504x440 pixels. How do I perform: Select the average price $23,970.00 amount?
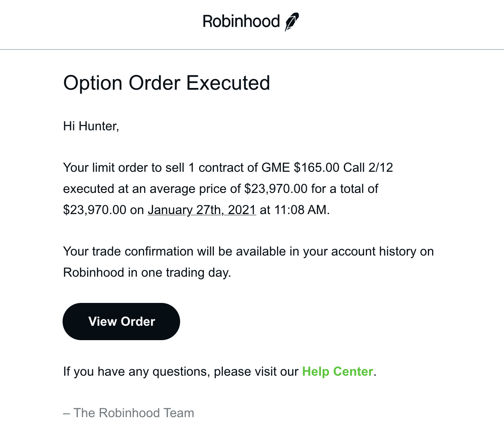pyautogui.click(x=276, y=189)
